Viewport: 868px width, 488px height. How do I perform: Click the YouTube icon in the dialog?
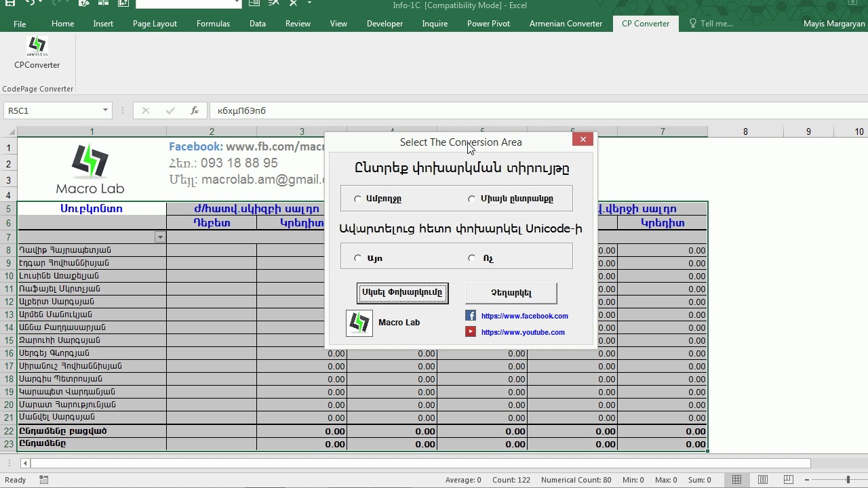pyautogui.click(x=471, y=331)
